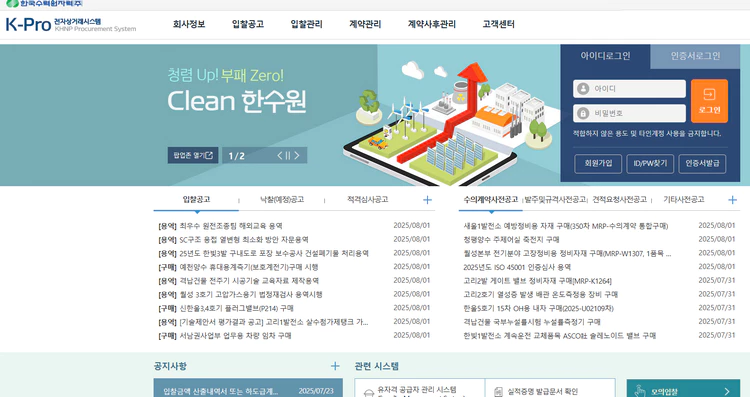Show next banner slide arrow

pos(297,155)
